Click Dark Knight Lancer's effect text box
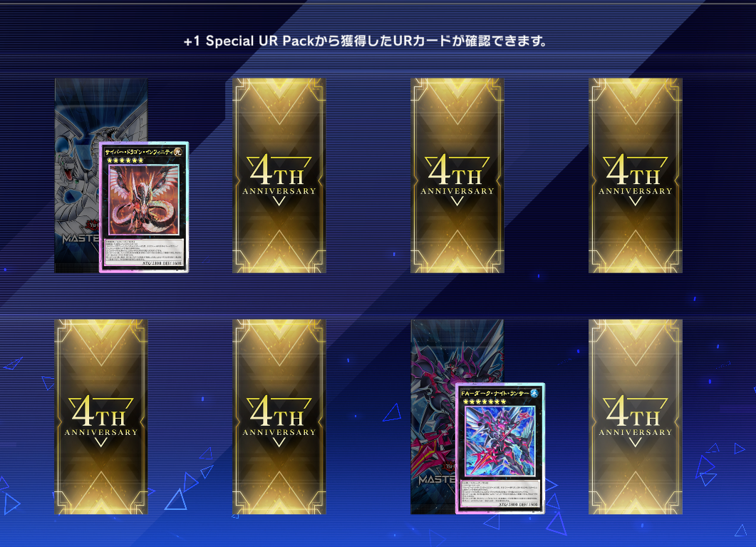The image size is (756, 547). tap(500, 491)
